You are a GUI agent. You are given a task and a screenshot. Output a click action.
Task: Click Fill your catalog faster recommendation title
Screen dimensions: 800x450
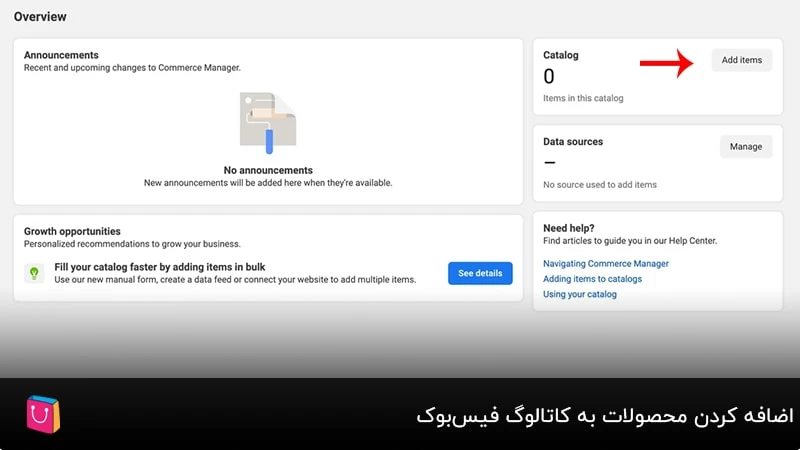click(x=160, y=267)
